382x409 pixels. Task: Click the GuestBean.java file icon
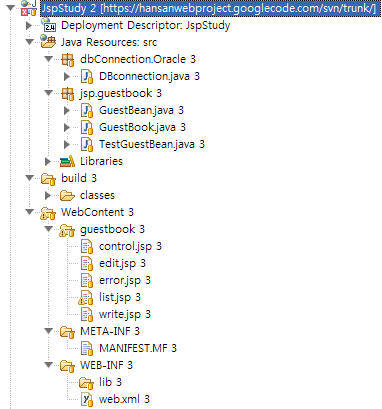point(87,110)
